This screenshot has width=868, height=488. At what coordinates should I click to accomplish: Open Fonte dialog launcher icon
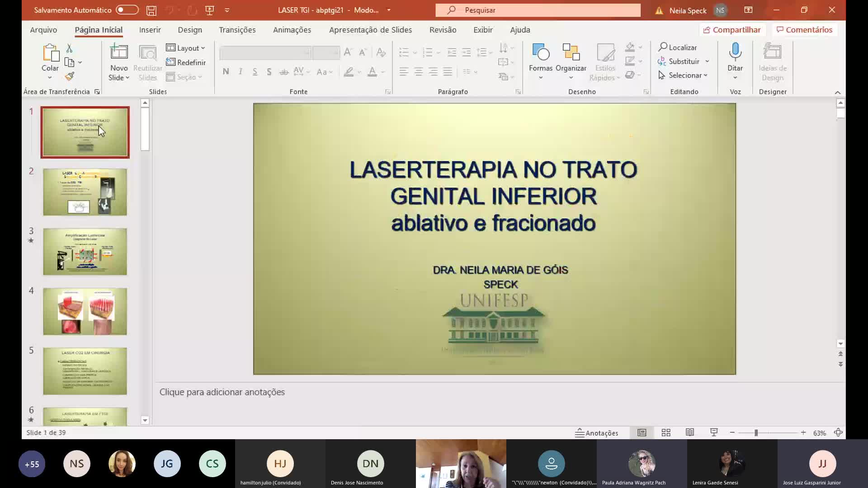tap(388, 92)
